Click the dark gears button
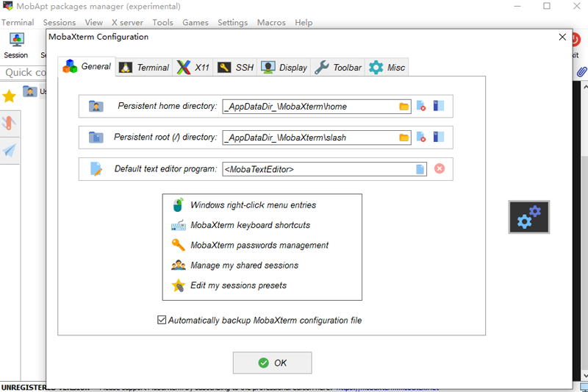 point(528,217)
